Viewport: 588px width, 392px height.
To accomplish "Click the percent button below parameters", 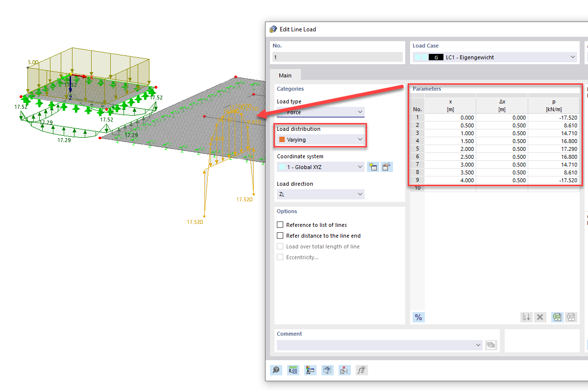I will coord(418,317).
